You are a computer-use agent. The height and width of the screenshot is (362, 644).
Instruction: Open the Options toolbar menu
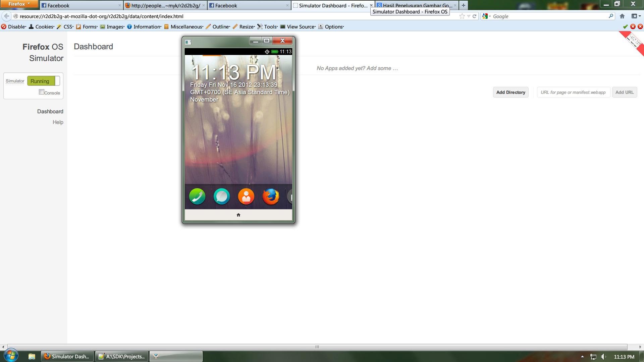(331, 26)
